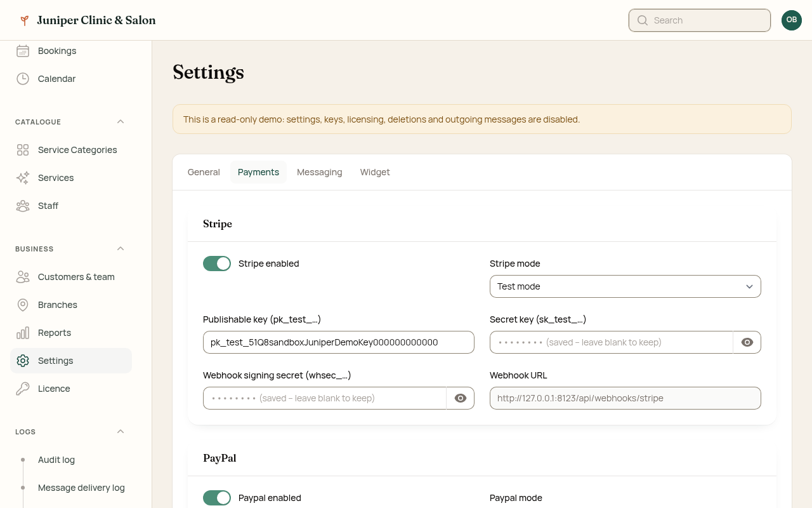Screen dimensions: 812x508
Task: Click the Webhook URL field
Action: pos(625,398)
